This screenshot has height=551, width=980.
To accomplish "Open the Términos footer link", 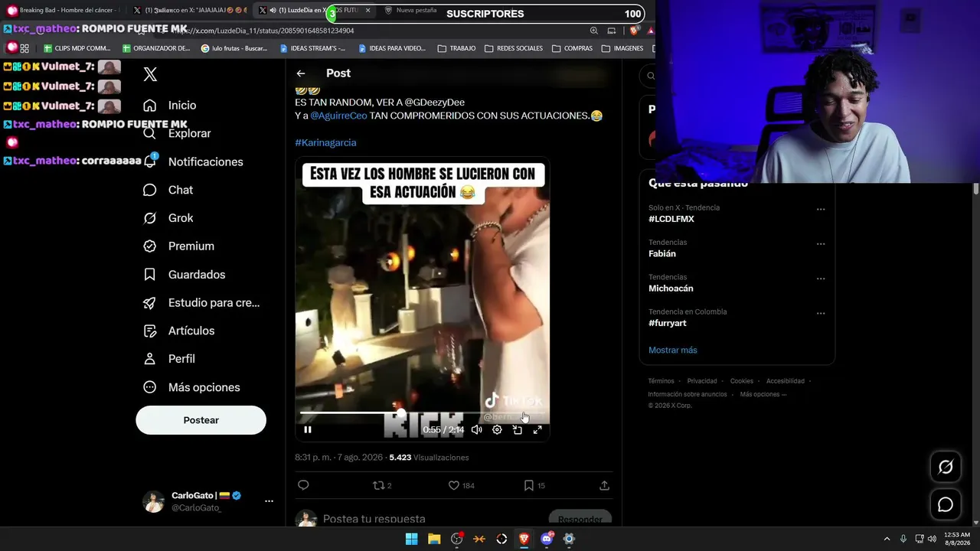I will point(661,381).
